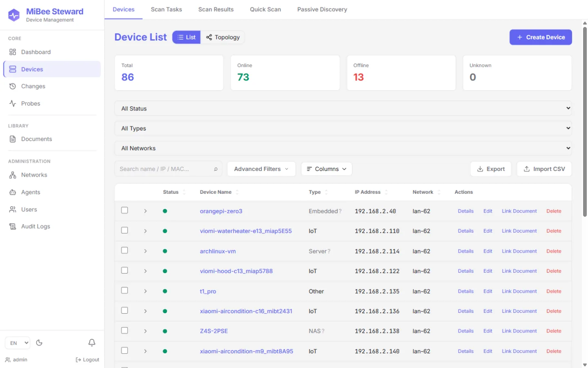Open Dashboard from the sidebar
Image resolution: width=588 pixels, height=368 pixels.
click(52, 52)
